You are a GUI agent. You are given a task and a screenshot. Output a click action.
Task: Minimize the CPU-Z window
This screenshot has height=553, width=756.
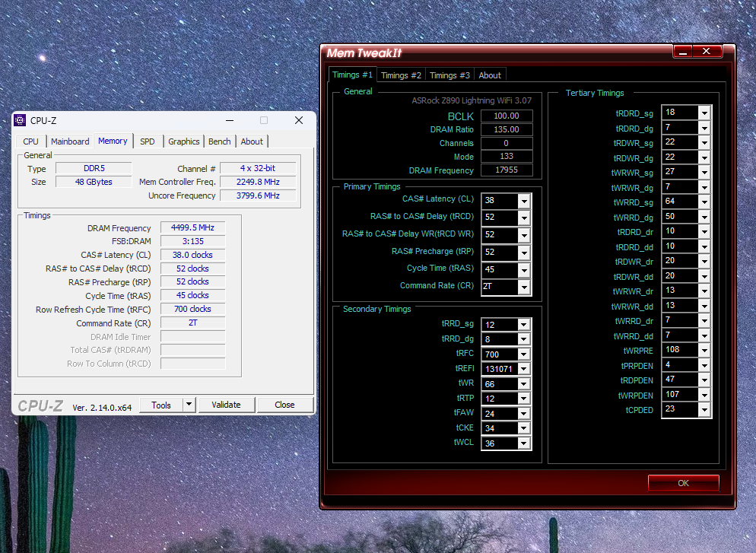[229, 120]
